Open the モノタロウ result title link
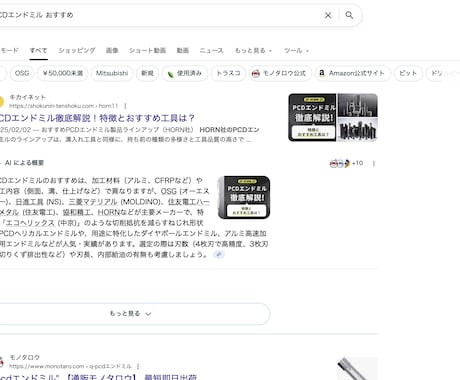Viewport: 460px width, 380px height. coord(98,377)
